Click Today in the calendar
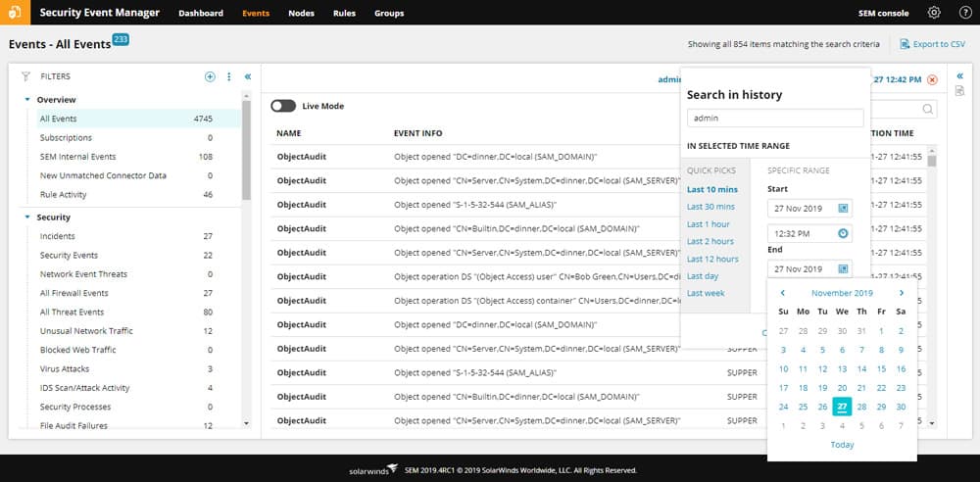 (842, 445)
